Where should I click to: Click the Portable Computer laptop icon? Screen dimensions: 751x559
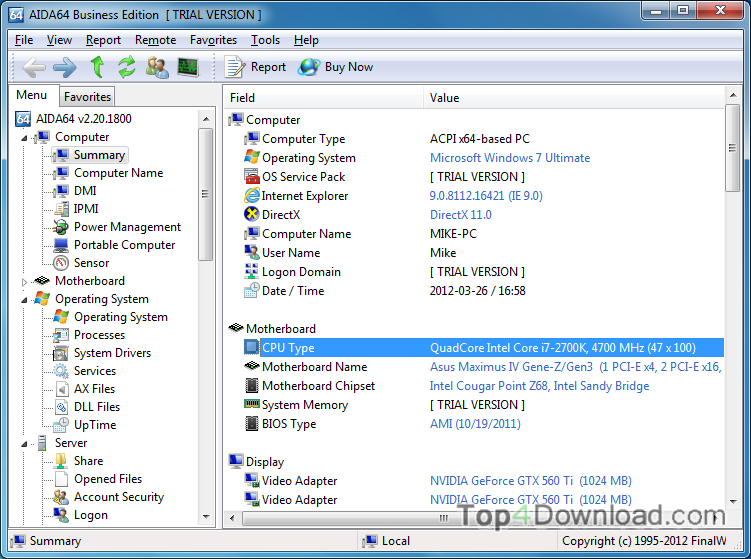tap(61, 245)
